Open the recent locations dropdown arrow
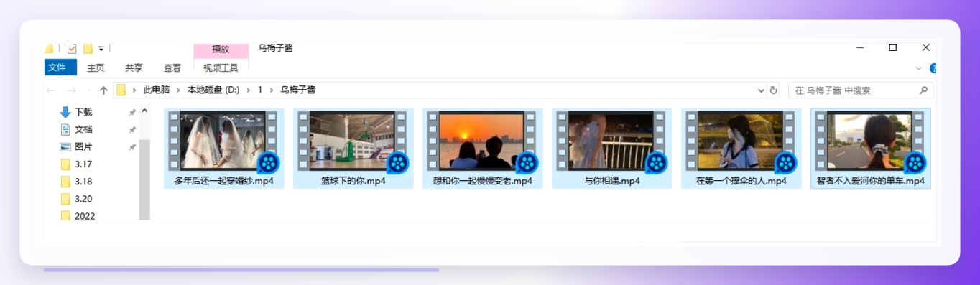Screen dimensions: 980x285 88,90
